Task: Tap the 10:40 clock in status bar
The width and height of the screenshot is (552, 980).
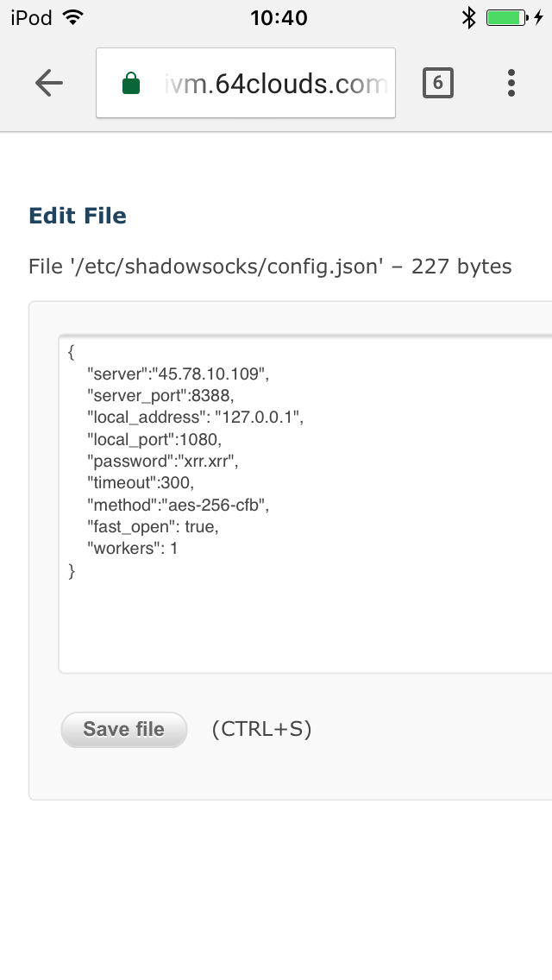Action: (x=279, y=17)
